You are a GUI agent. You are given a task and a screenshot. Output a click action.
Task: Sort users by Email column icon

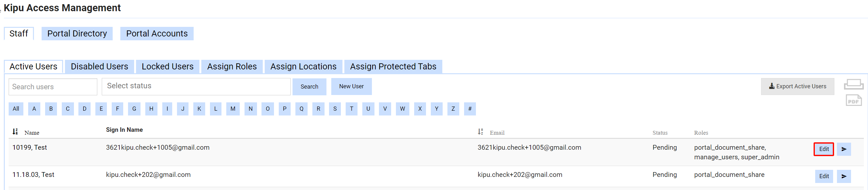pos(480,132)
